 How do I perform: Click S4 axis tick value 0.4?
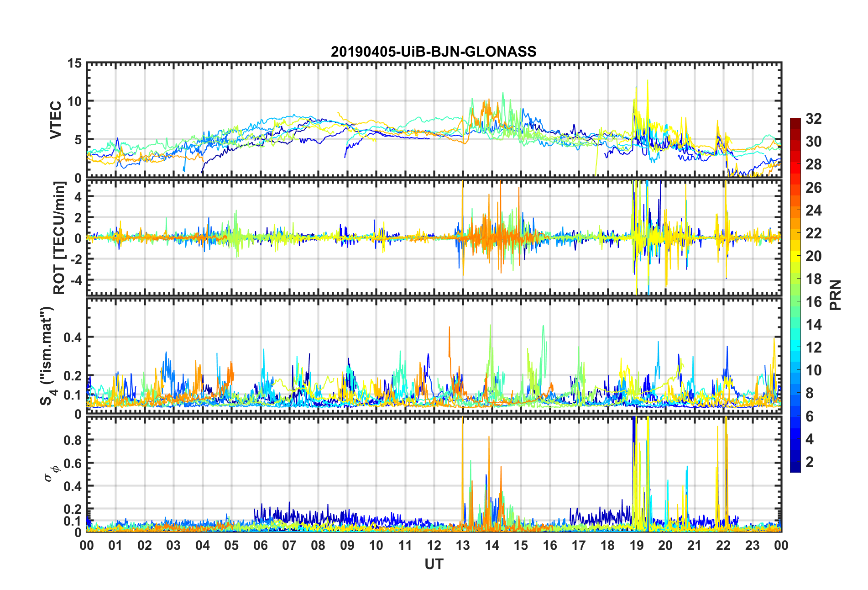73,338
